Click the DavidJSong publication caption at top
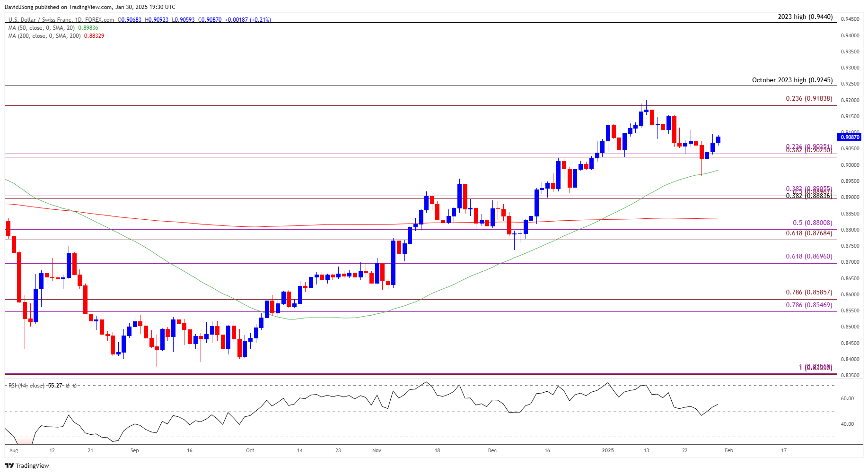This screenshot has height=474, width=868. click(90, 7)
